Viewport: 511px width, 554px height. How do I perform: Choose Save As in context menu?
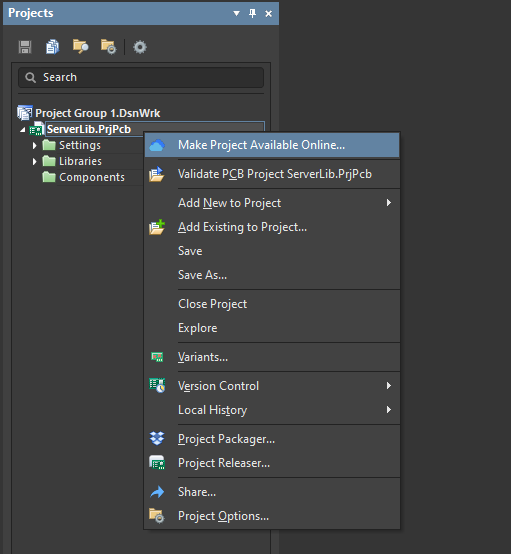[272, 275]
